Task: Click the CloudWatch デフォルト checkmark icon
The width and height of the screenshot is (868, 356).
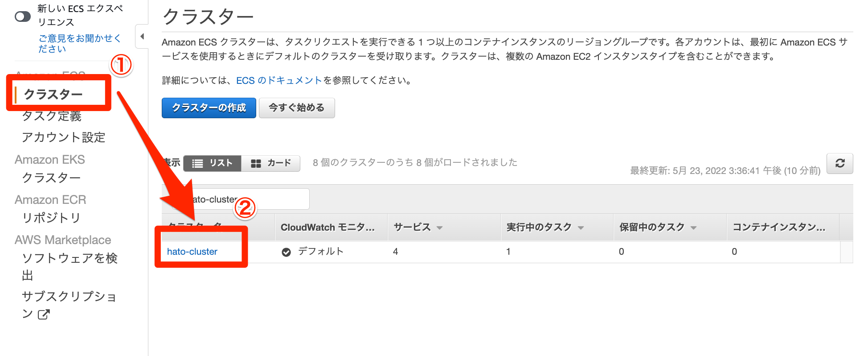Action: click(x=287, y=251)
